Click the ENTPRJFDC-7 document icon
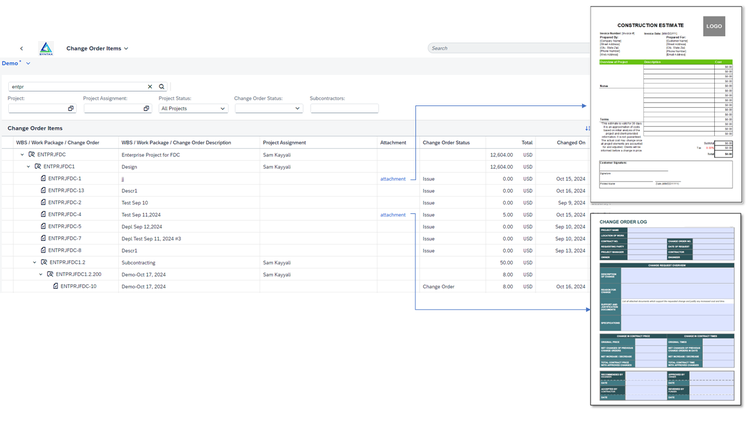750x422 pixels. (x=43, y=238)
